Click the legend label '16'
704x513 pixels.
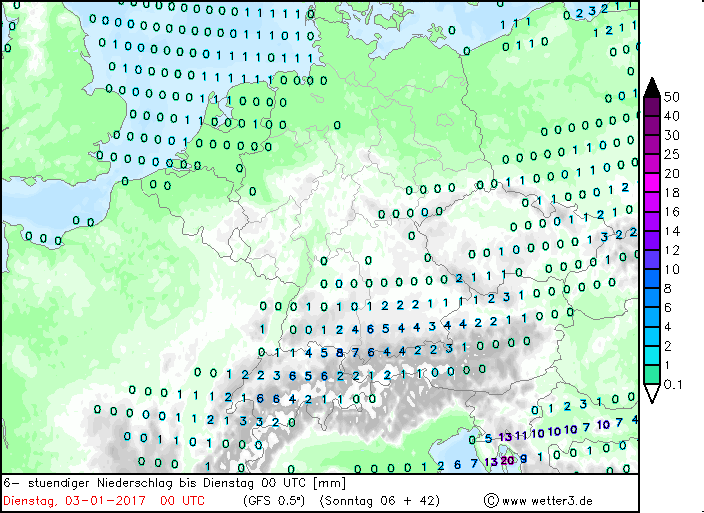(672, 212)
